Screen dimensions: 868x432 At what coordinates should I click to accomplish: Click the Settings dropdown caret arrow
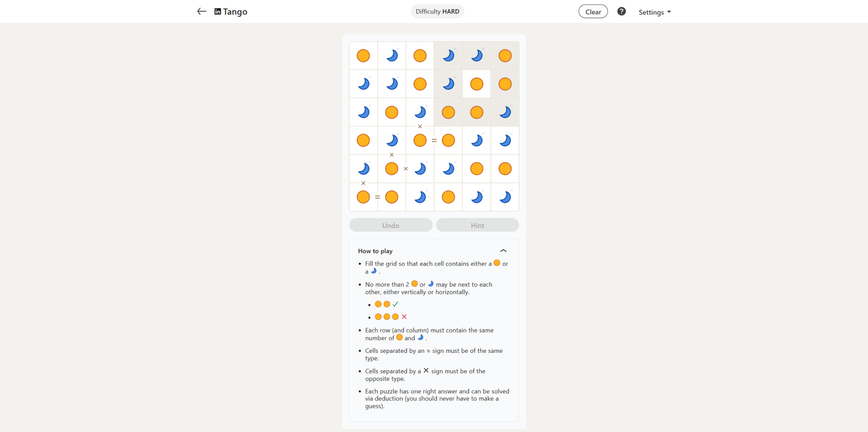tap(669, 12)
